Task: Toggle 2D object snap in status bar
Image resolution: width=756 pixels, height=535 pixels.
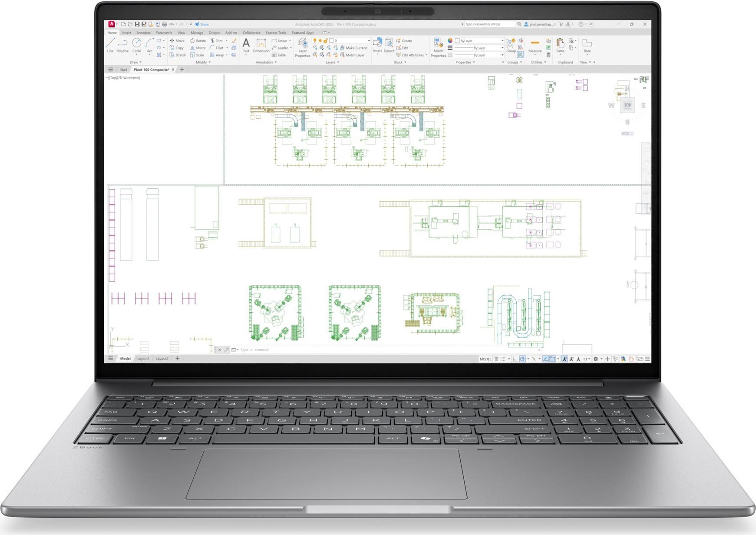Action: click(552, 359)
